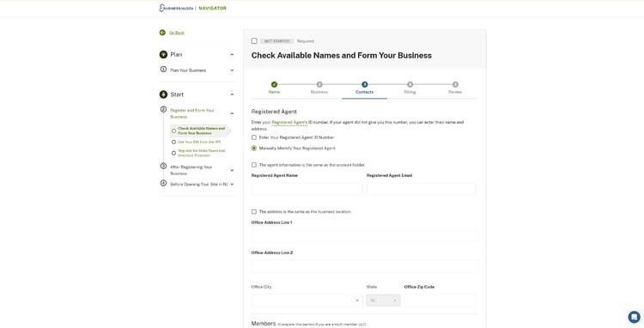Open the chat support bubble icon

click(634, 317)
